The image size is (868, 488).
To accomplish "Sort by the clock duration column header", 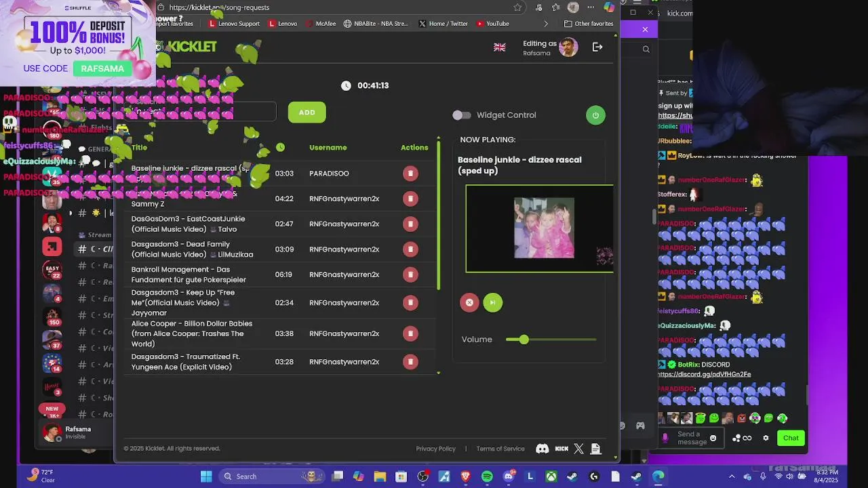I will click(x=281, y=148).
